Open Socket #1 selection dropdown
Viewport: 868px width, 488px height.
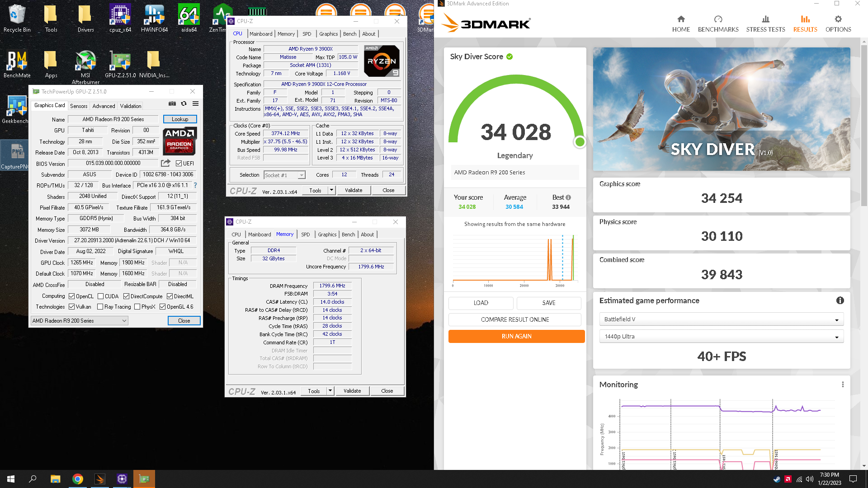click(x=284, y=175)
